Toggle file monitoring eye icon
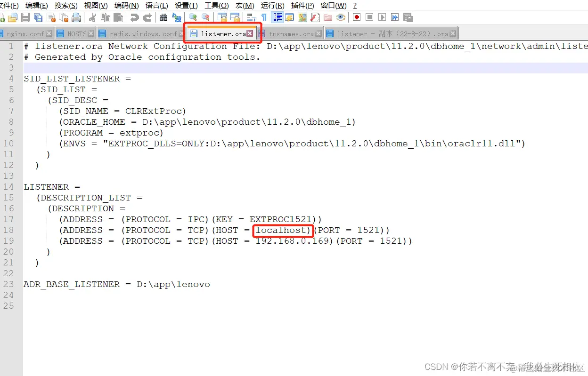 [x=340, y=17]
